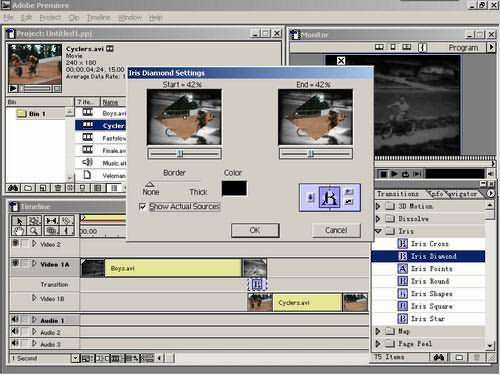Open the Help menu in the menu bar
The image size is (500, 375).
155,17
